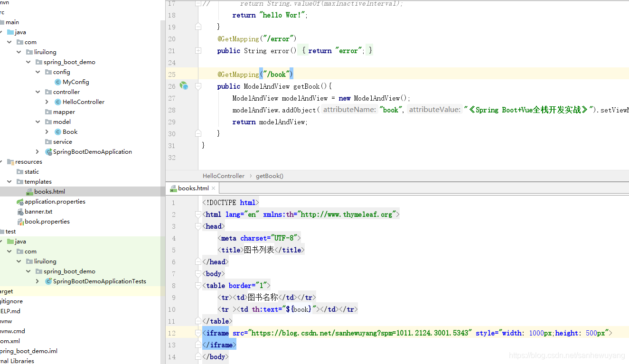Select books.html in the project tree
Image resolution: width=629 pixels, height=364 pixels.
[x=49, y=192]
